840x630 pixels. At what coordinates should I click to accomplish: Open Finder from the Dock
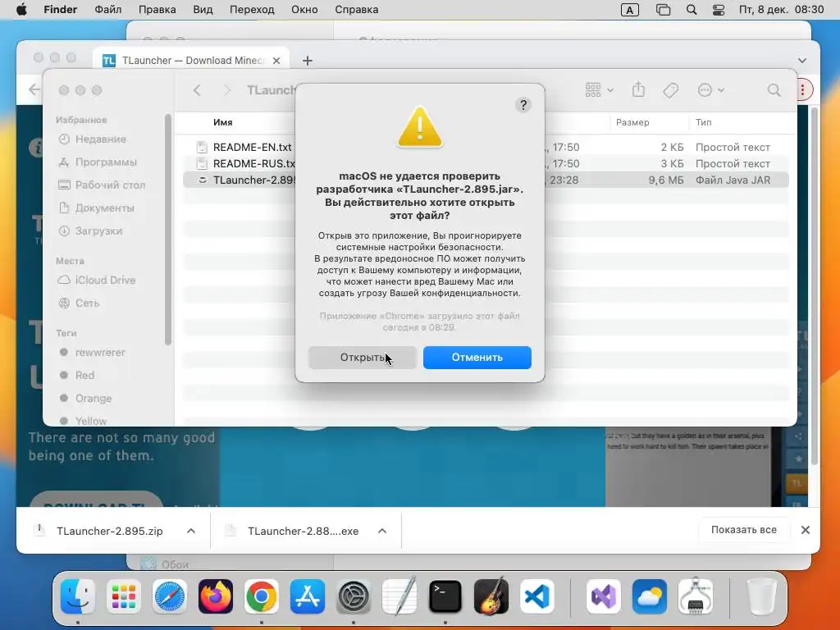pyautogui.click(x=78, y=596)
